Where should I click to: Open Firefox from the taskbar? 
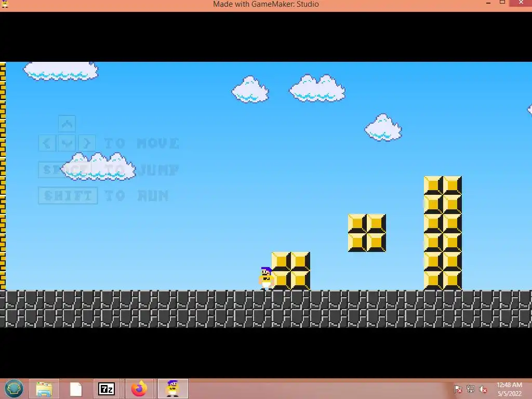pyautogui.click(x=139, y=389)
